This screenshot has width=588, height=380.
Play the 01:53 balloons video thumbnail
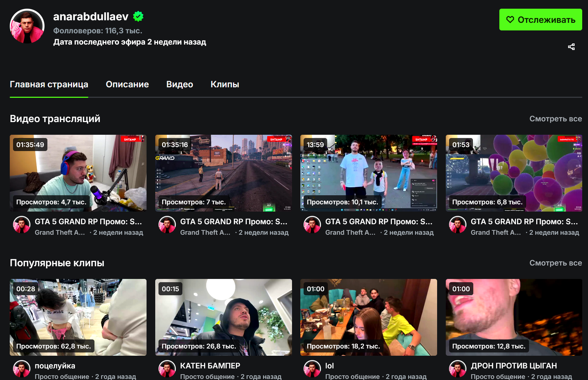514,173
